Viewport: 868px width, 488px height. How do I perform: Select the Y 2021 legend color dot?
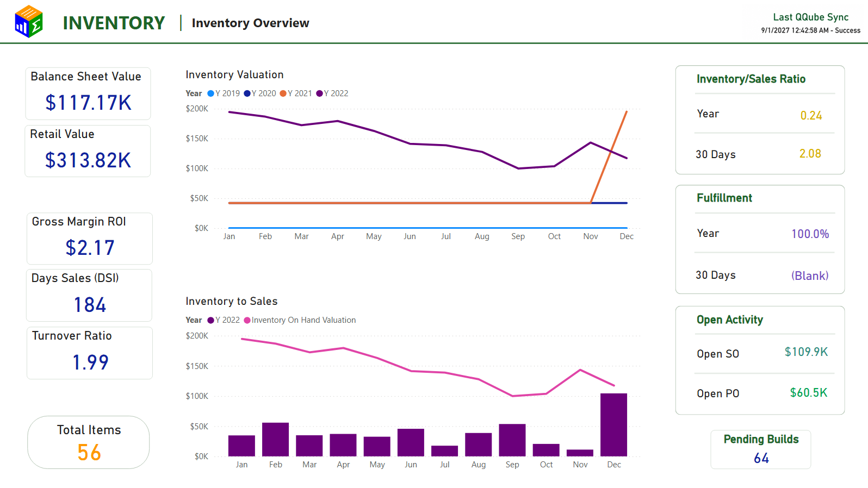[x=283, y=93]
